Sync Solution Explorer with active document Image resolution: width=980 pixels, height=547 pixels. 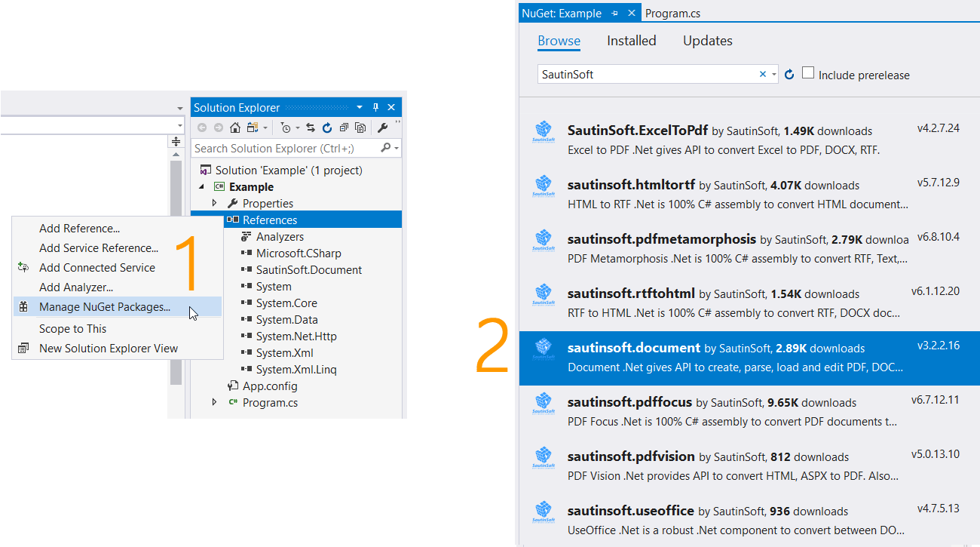click(311, 127)
